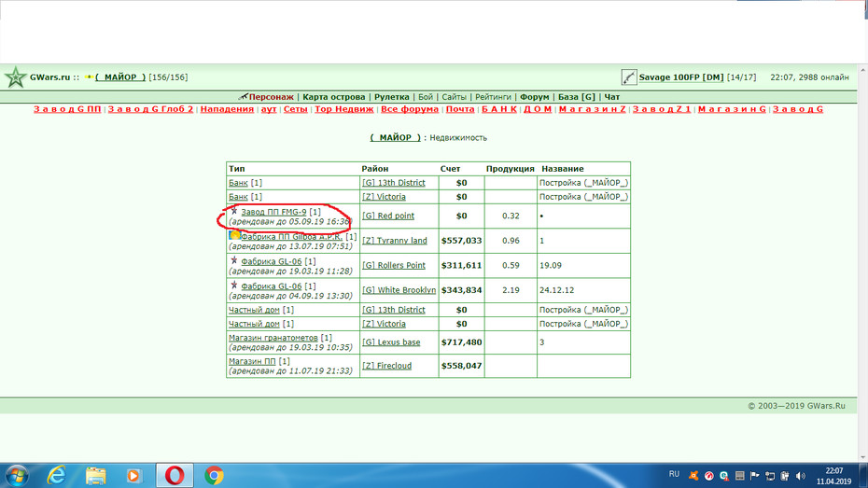Click the network tray icon
This screenshot has width=868, height=488.
click(770, 476)
